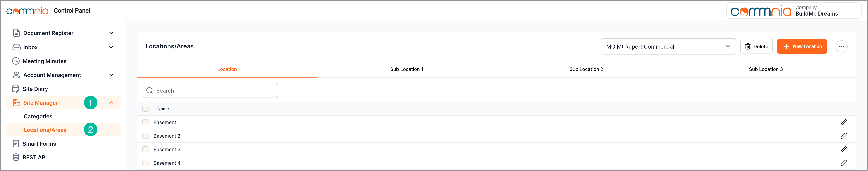Image resolution: width=868 pixels, height=171 pixels.
Task: Switch to the Sub Location 1 tab
Action: click(406, 69)
